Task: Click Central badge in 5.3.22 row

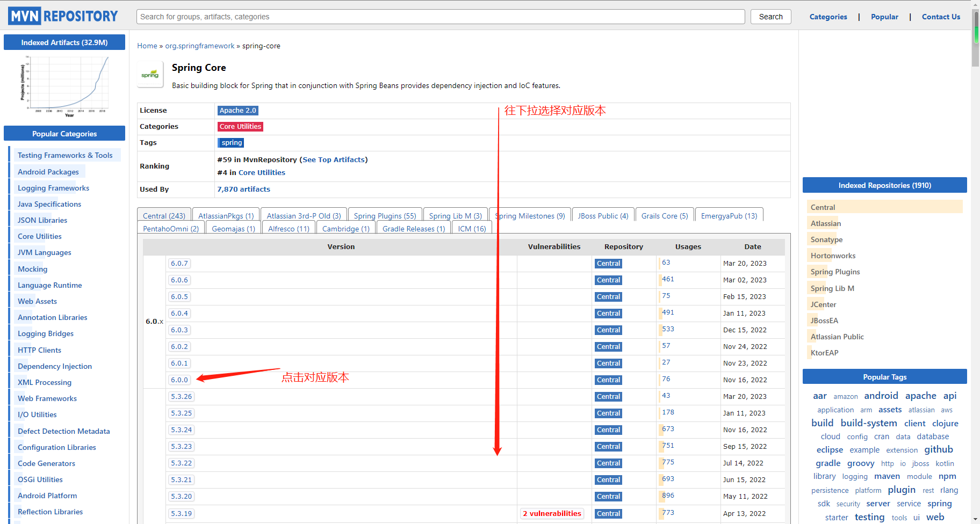Action: tap(608, 463)
